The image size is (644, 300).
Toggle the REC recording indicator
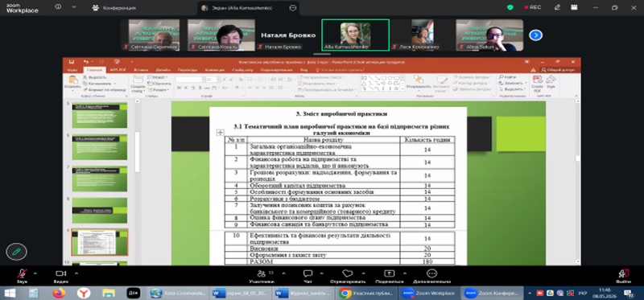pyautogui.click(x=533, y=7)
